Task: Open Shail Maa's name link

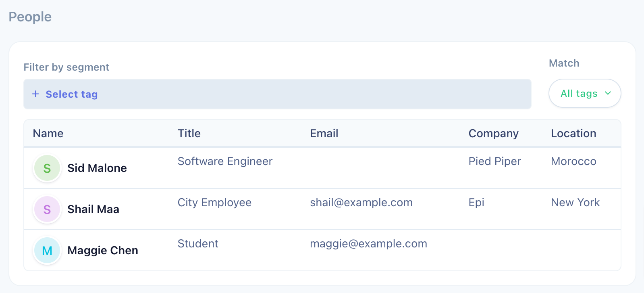Action: (93, 209)
